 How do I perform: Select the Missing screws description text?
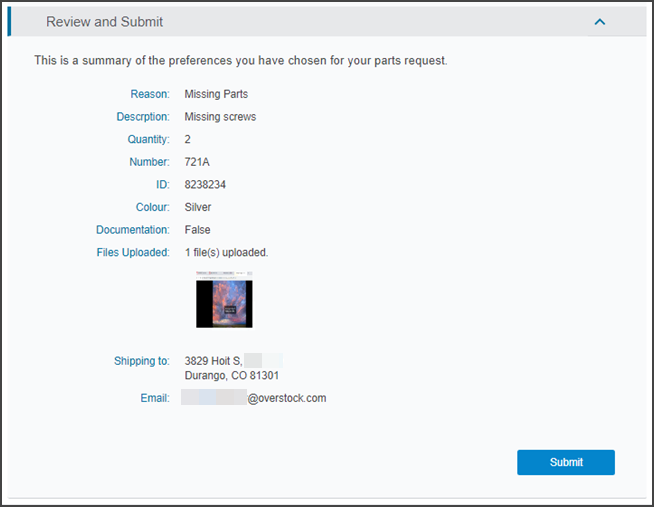coord(220,117)
